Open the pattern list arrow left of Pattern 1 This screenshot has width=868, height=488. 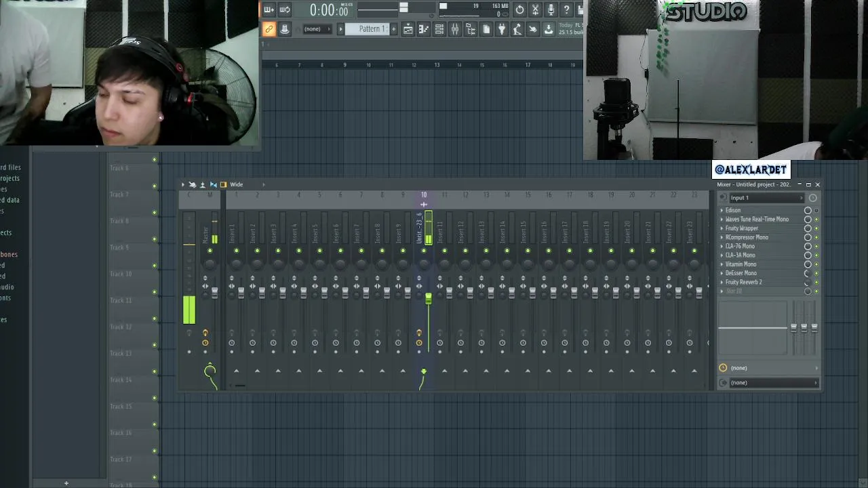click(340, 29)
